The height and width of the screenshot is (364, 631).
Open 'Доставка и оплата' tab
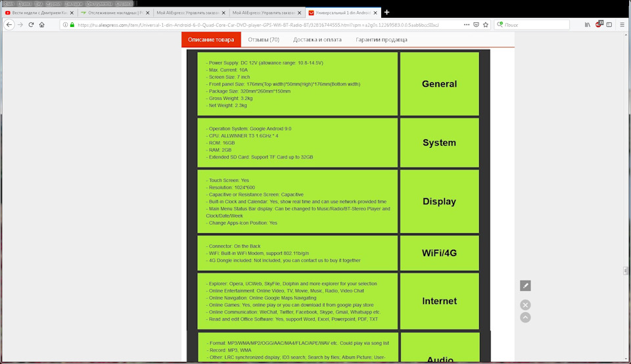click(x=317, y=39)
